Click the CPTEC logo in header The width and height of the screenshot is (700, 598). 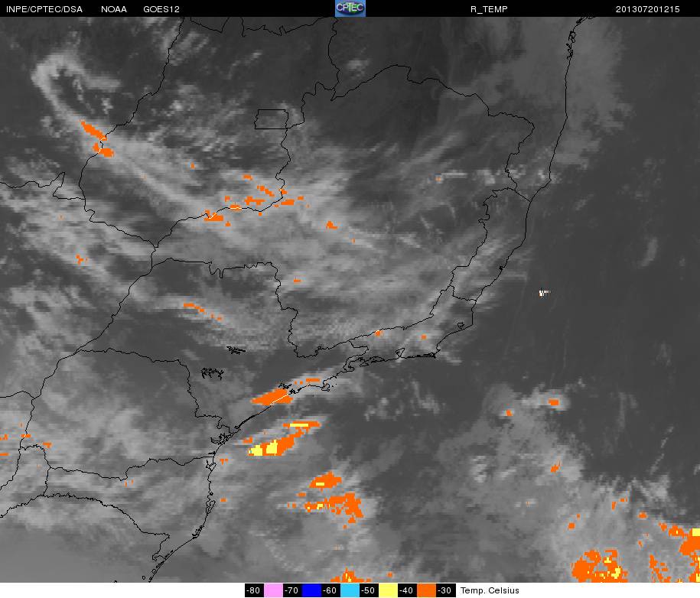350,8
